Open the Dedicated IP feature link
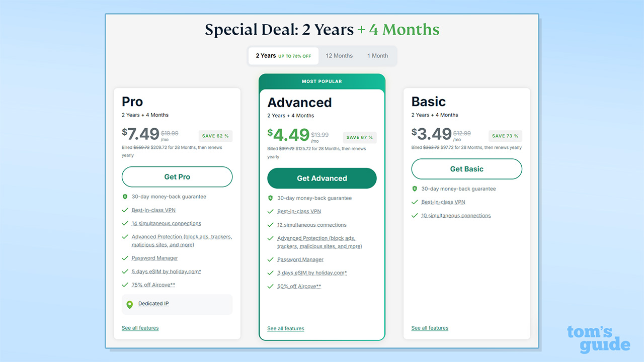 pos(153,304)
